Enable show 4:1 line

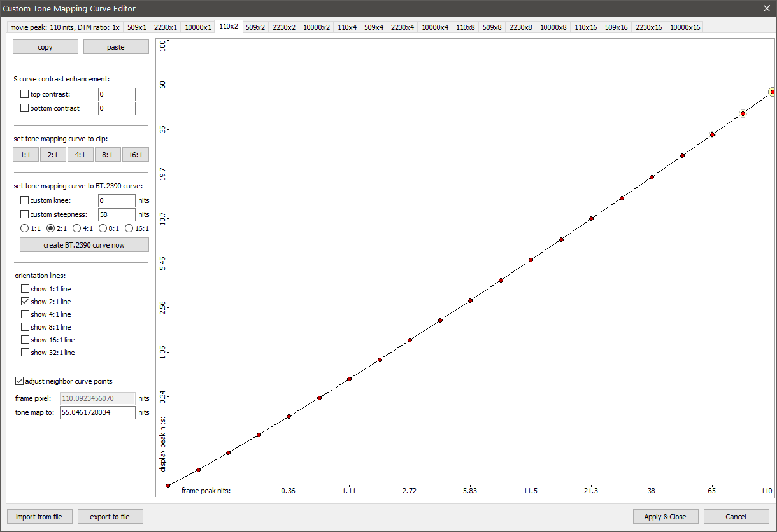(x=25, y=314)
